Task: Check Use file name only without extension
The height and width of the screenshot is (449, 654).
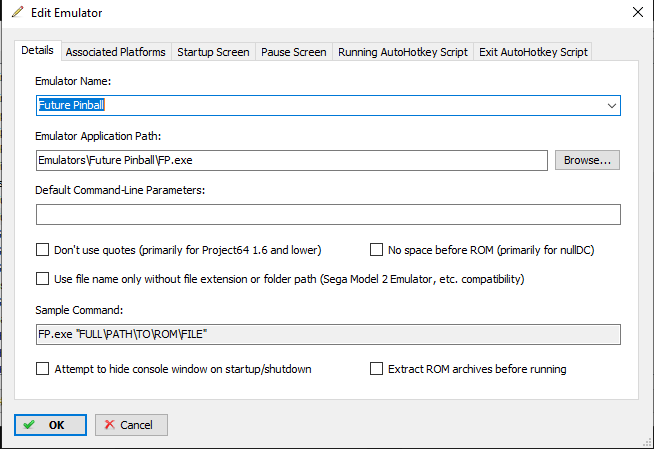Action: click(x=43, y=278)
